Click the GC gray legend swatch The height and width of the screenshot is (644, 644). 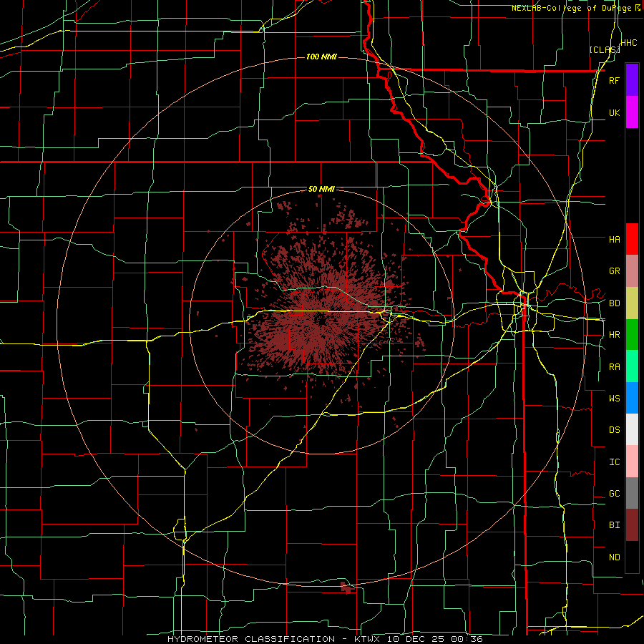[632, 493]
